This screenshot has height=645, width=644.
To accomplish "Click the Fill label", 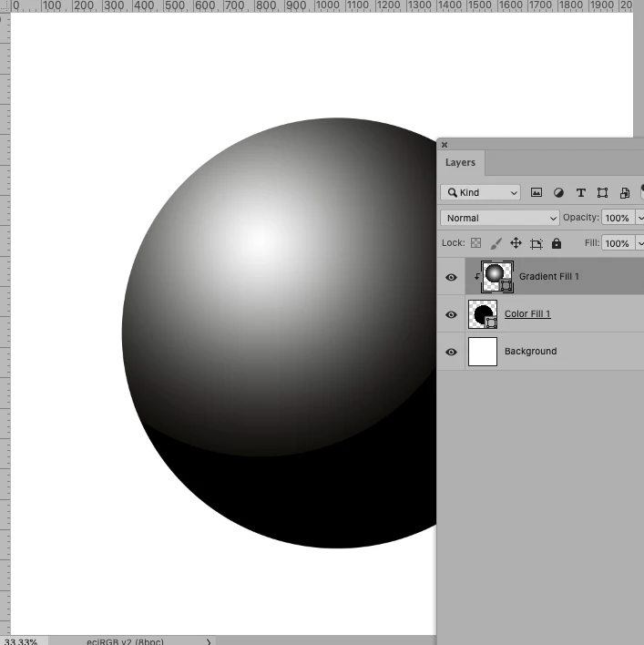I will point(592,242).
